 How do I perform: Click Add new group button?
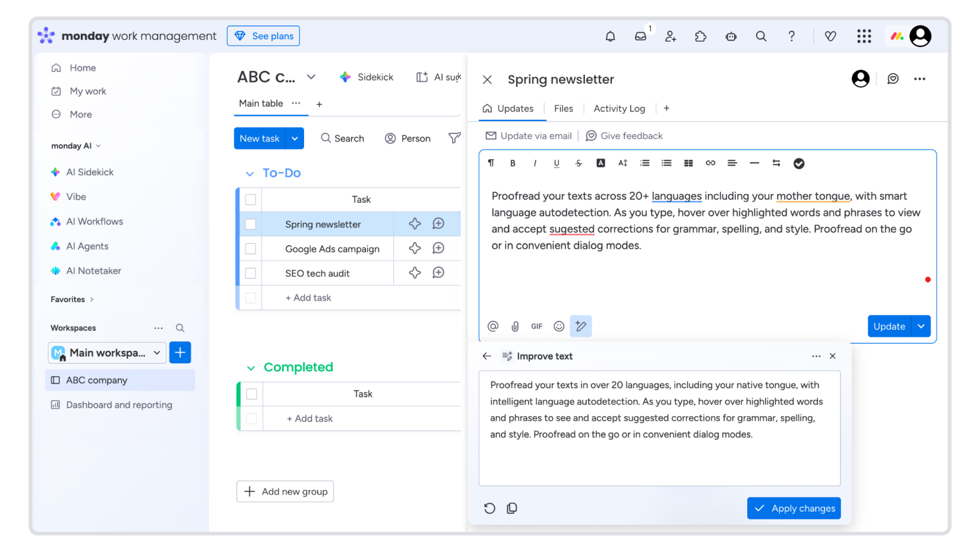point(285,491)
